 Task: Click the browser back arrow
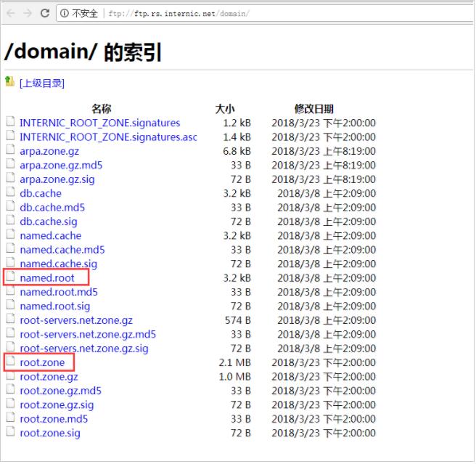click(x=11, y=13)
